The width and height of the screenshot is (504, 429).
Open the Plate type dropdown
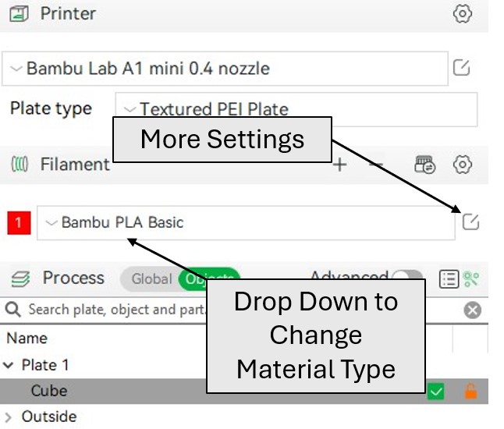click(296, 108)
